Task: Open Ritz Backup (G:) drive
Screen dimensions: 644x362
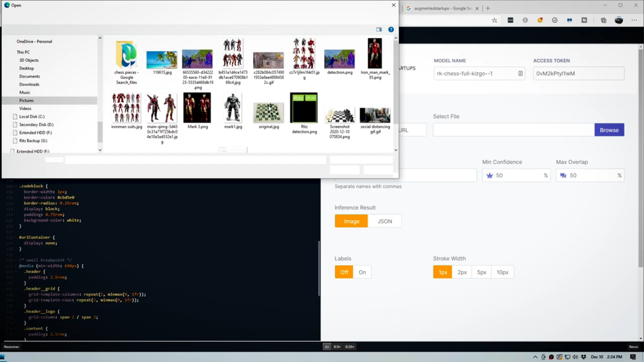Action: [x=33, y=141]
